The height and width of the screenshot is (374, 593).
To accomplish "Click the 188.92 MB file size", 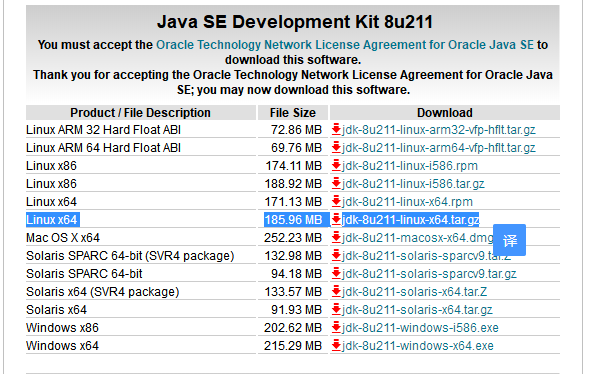I will click(293, 184).
